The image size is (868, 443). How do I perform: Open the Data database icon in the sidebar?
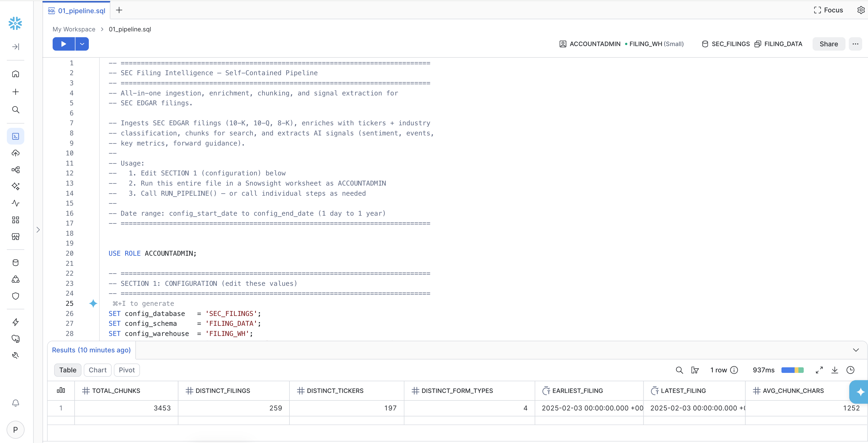[x=15, y=263]
